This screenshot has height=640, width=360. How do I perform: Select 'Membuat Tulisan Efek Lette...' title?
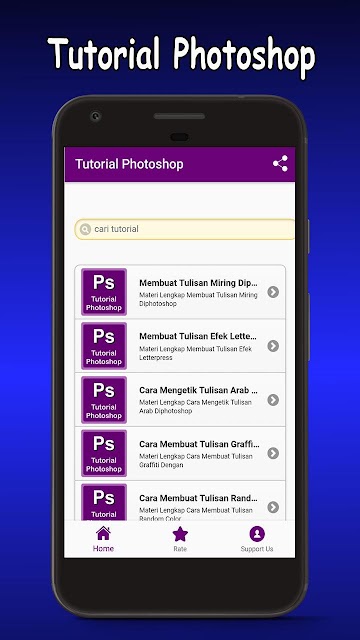(198, 336)
